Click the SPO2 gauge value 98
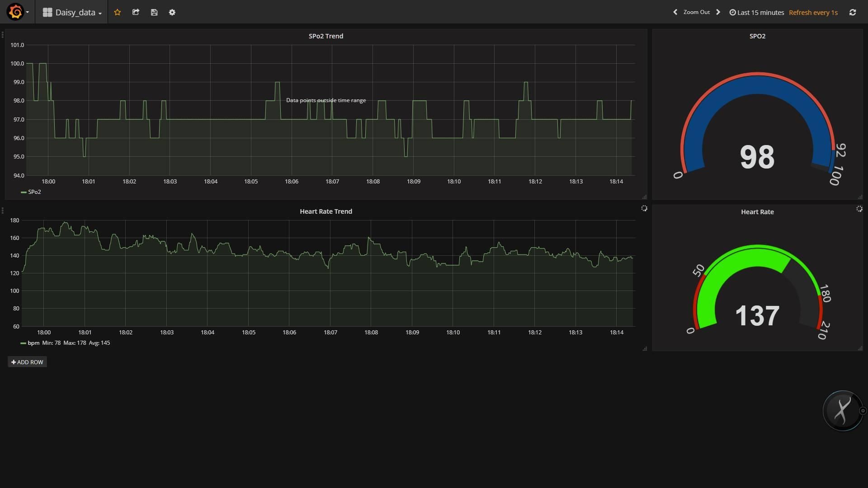 [757, 157]
